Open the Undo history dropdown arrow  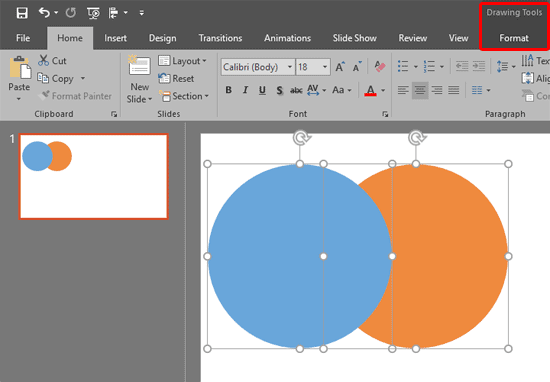[56, 13]
